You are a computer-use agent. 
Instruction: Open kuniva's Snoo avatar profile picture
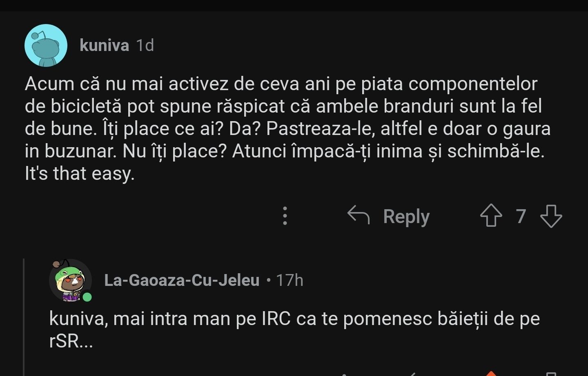click(x=46, y=45)
